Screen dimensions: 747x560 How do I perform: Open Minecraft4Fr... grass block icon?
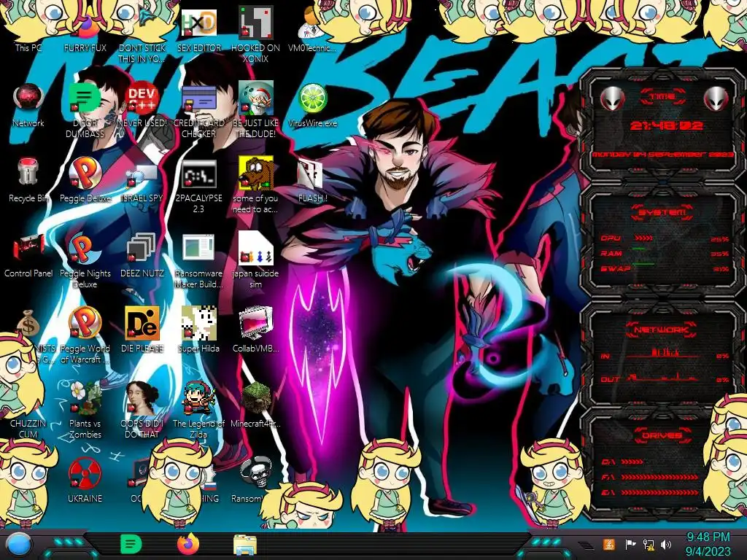tap(256, 399)
